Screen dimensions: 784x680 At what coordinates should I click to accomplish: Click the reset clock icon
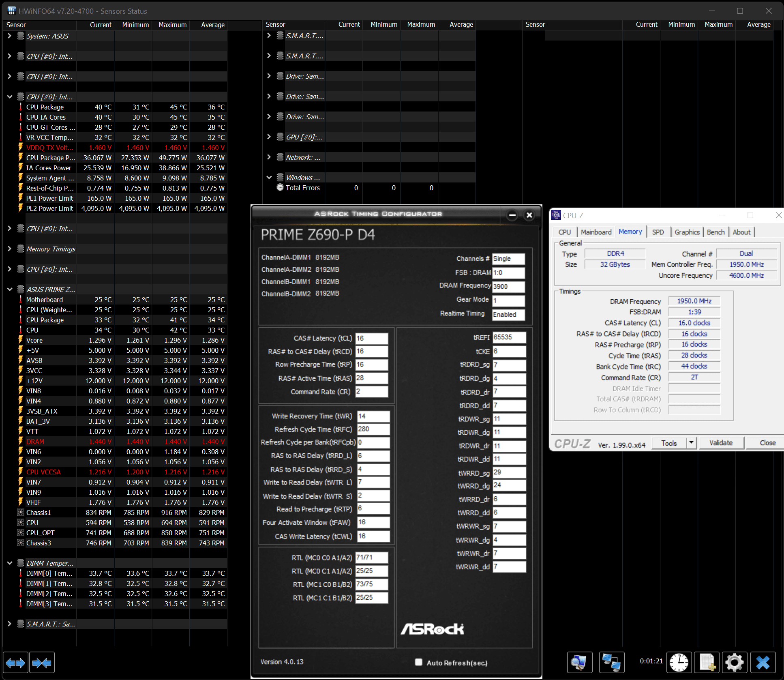coord(679,663)
